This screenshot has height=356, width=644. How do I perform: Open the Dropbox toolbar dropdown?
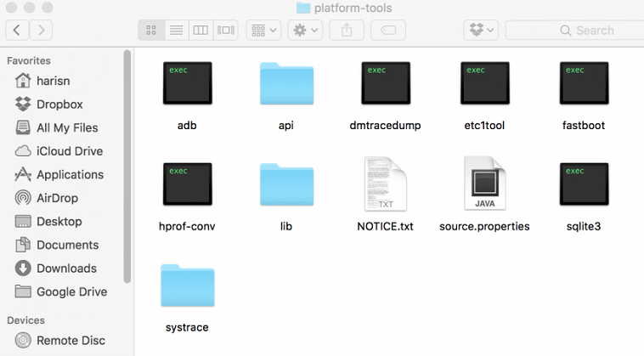(x=481, y=30)
